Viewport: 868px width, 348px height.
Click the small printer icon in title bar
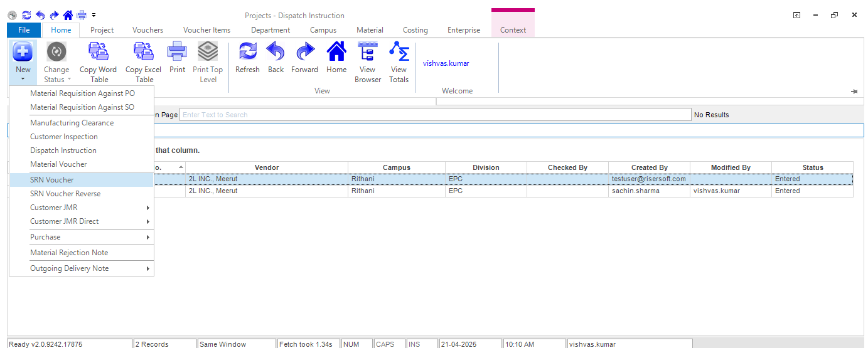[x=82, y=15]
